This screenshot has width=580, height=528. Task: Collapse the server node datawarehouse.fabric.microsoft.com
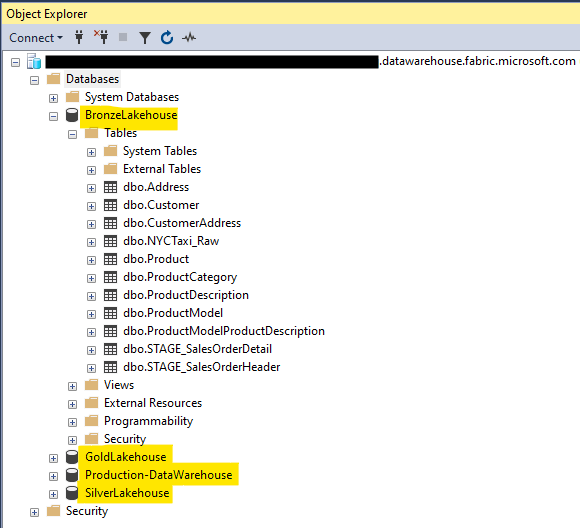tap(16, 62)
